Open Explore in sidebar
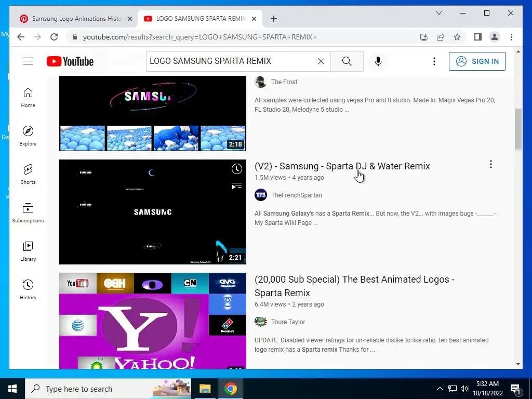The height and width of the screenshot is (399, 532). (x=28, y=136)
